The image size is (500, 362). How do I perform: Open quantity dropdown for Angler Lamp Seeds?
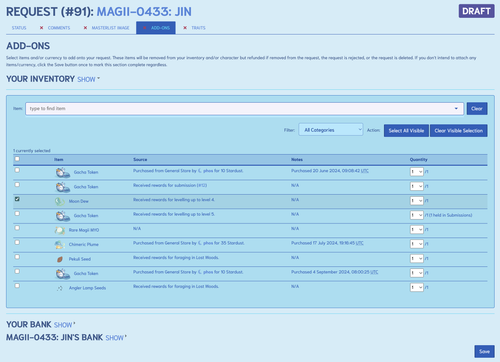click(417, 287)
